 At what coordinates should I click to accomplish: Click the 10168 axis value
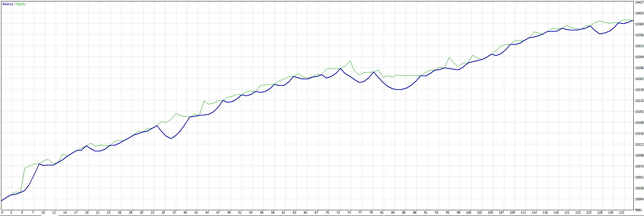[x=639, y=122]
